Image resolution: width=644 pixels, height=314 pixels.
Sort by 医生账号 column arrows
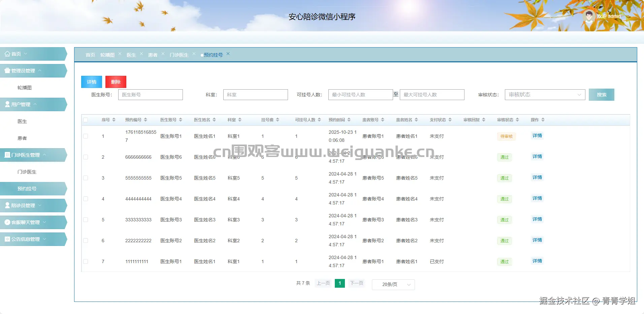(181, 120)
